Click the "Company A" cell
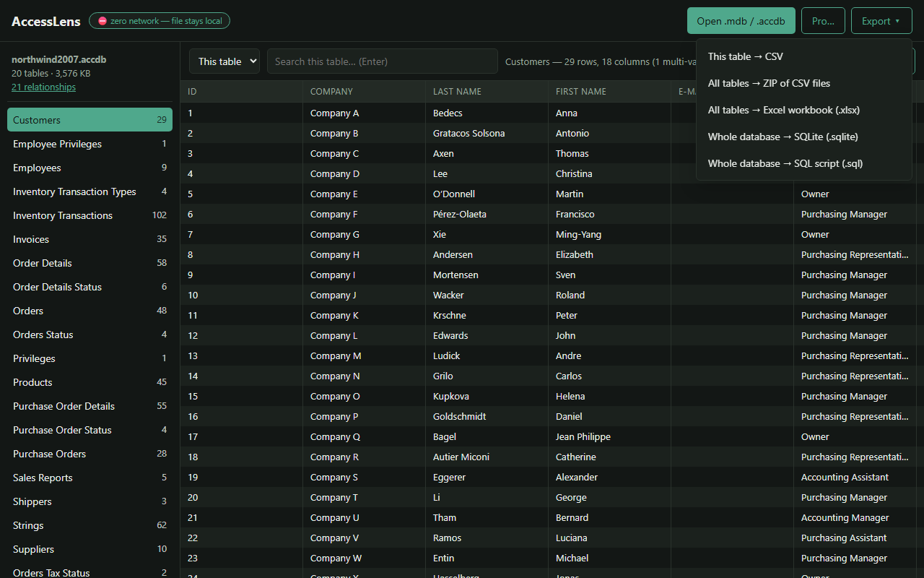The image size is (924, 578). [365, 113]
